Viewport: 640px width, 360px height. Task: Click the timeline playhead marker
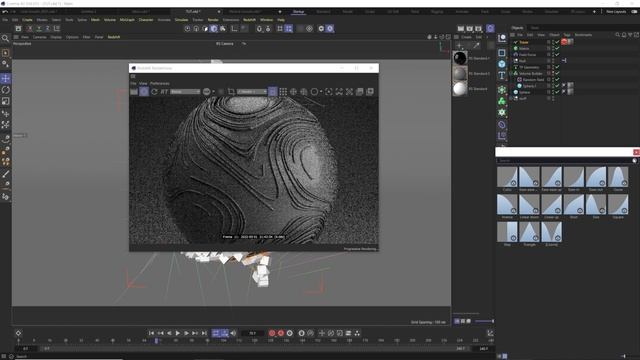tap(156, 340)
